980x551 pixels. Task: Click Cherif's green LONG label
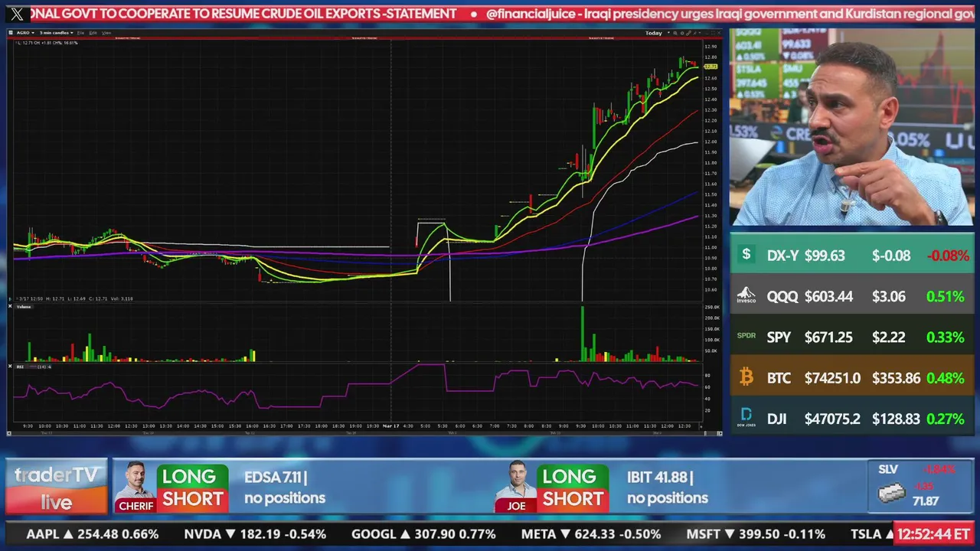pyautogui.click(x=192, y=476)
